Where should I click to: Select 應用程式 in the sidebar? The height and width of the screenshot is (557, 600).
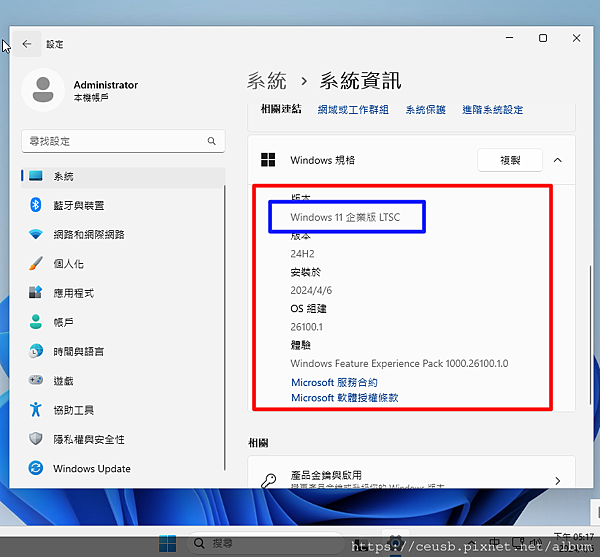123,293
